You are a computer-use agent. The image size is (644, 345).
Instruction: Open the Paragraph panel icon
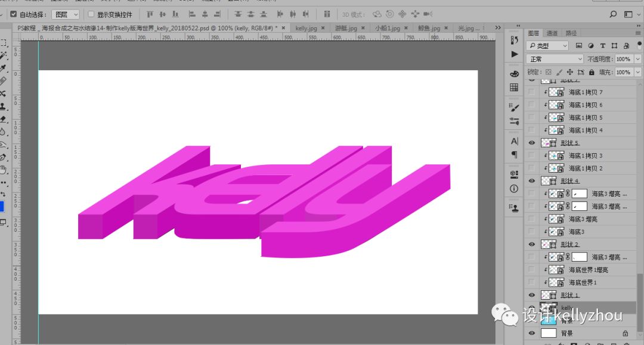point(514,155)
